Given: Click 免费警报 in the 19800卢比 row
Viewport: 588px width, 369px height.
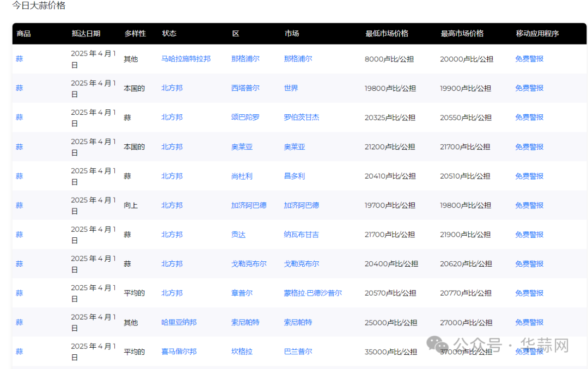Looking at the screenshot, I should (x=529, y=88).
